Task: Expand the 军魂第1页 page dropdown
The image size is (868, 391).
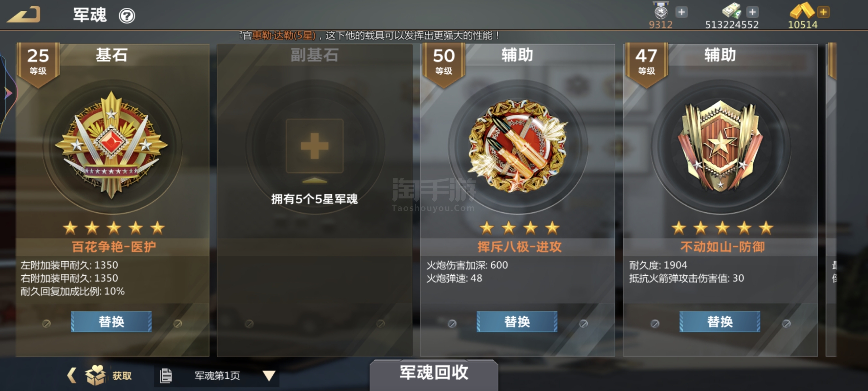Action: (269, 375)
